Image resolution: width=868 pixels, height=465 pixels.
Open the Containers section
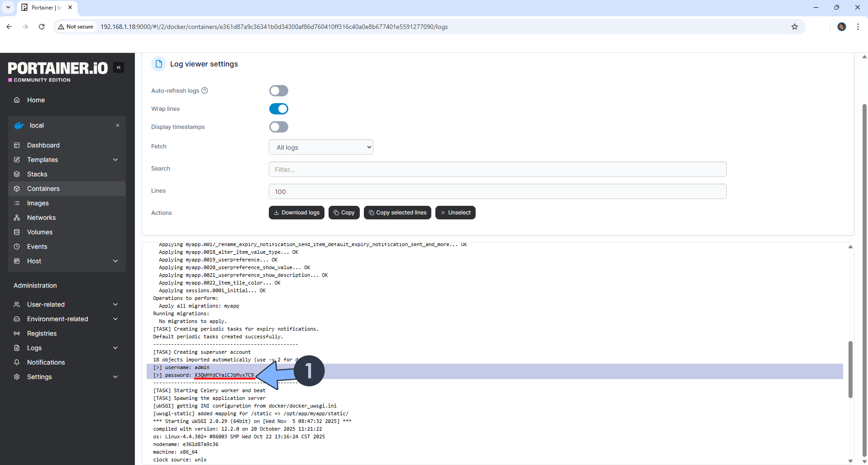43,189
